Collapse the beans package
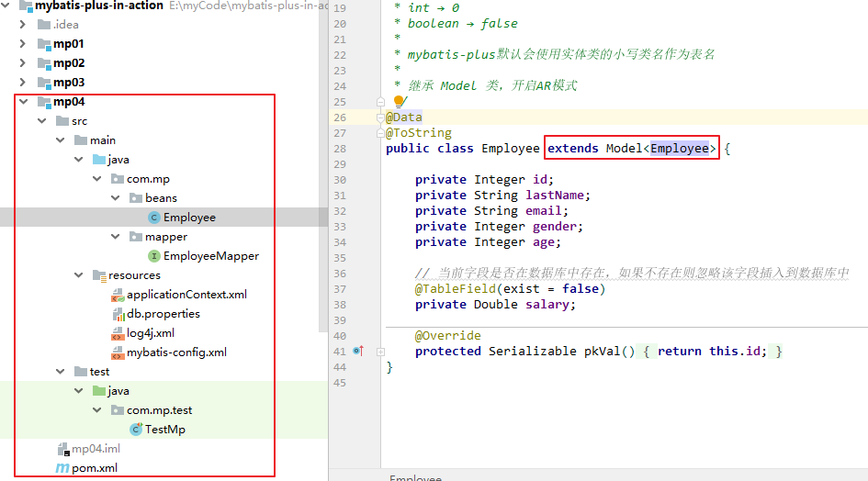Screen dimensions: 868x481 (x=115, y=198)
